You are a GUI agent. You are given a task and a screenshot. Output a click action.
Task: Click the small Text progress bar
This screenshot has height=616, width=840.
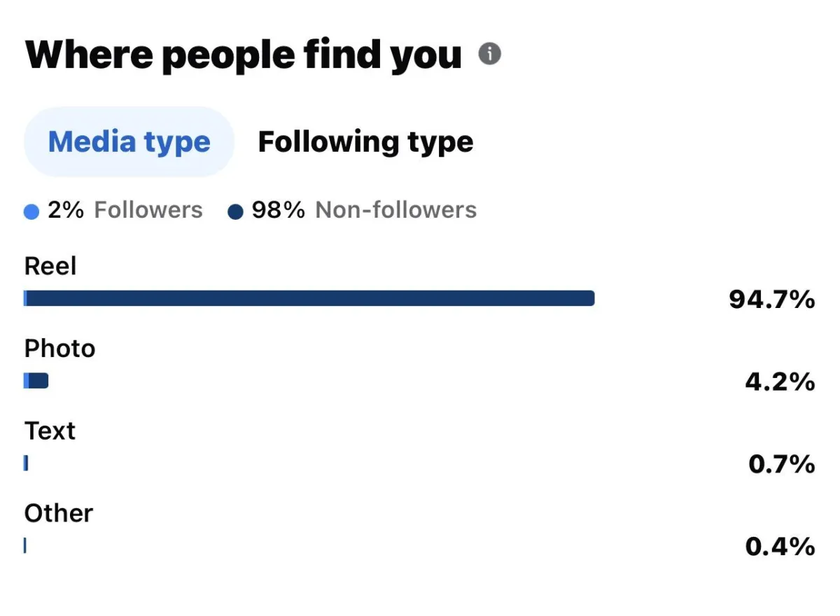26,463
